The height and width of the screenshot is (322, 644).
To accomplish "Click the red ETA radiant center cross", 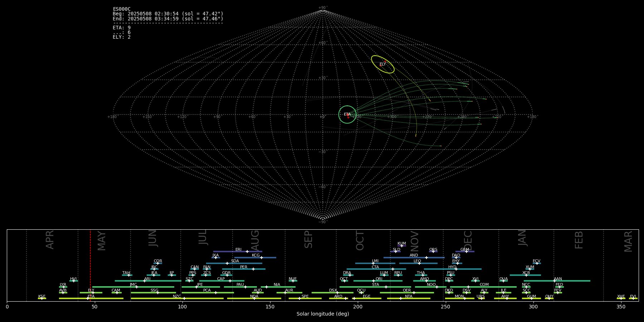I will [348, 117].
